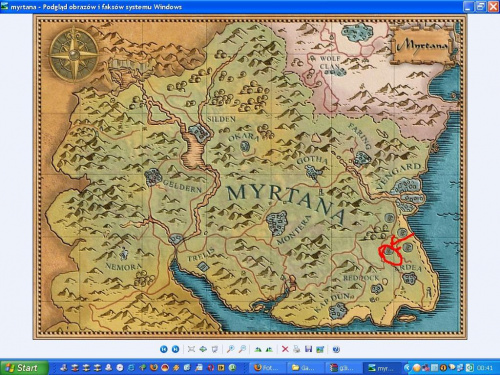Zoom out of the map image
The width and height of the screenshot is (500, 375).
(x=243, y=349)
